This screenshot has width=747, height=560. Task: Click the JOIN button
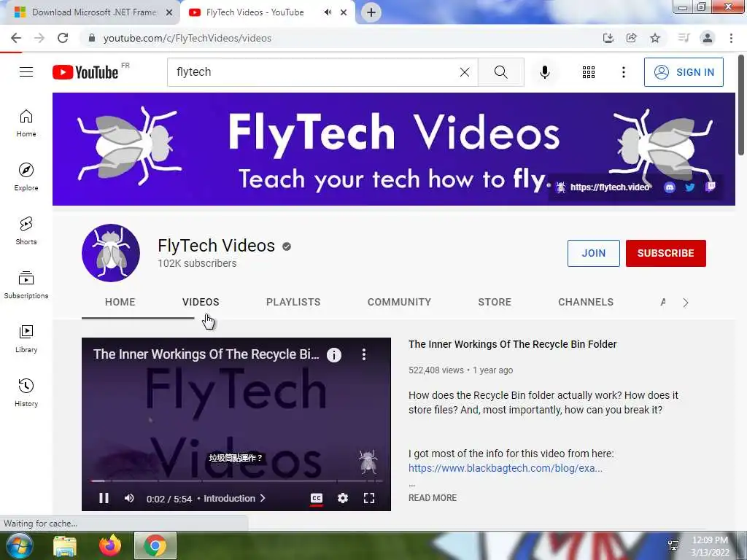pos(594,253)
